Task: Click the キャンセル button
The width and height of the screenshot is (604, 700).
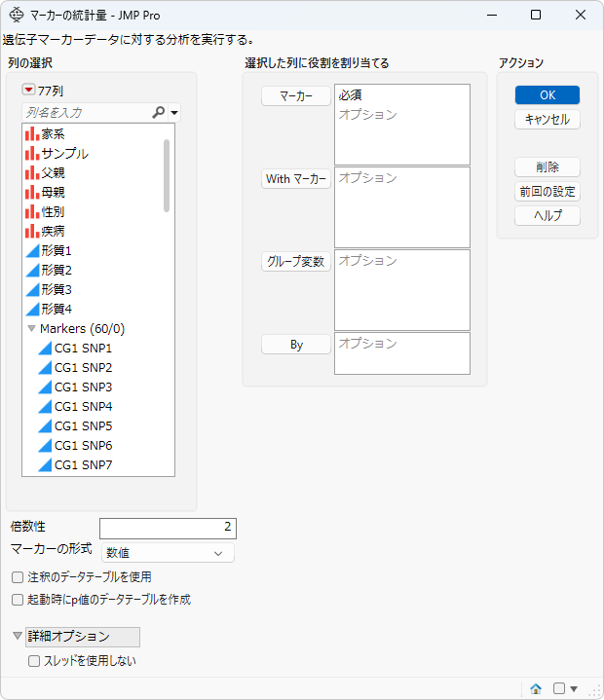Action: click(x=547, y=119)
